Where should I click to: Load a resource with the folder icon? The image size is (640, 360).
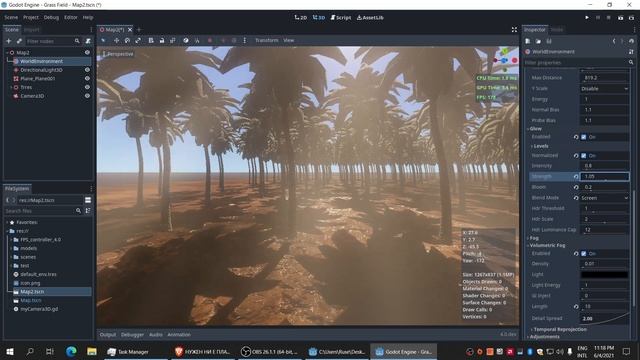(x=538, y=41)
